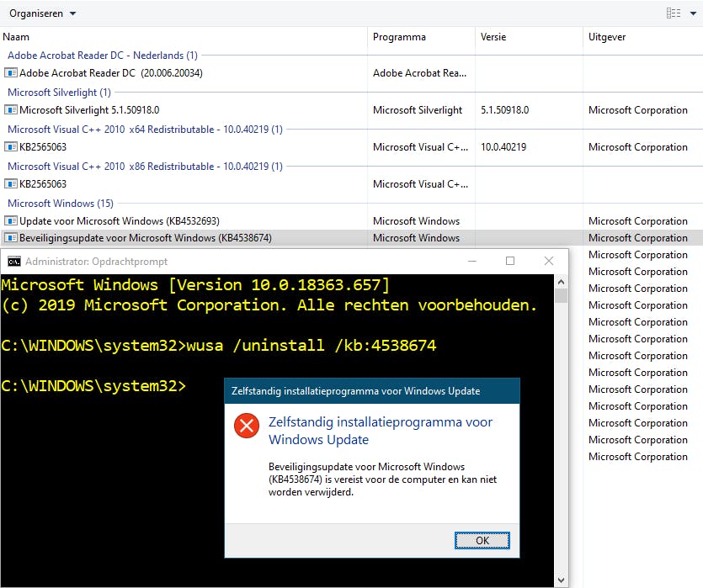Expand the view options dropdown arrow

pyautogui.click(x=693, y=13)
